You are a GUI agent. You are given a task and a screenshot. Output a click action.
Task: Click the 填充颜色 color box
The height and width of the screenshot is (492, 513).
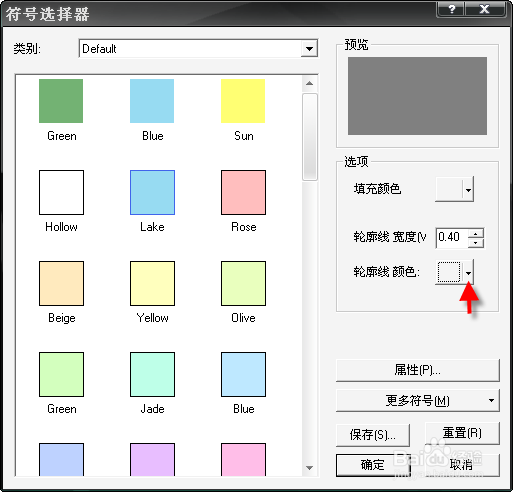[x=449, y=190]
